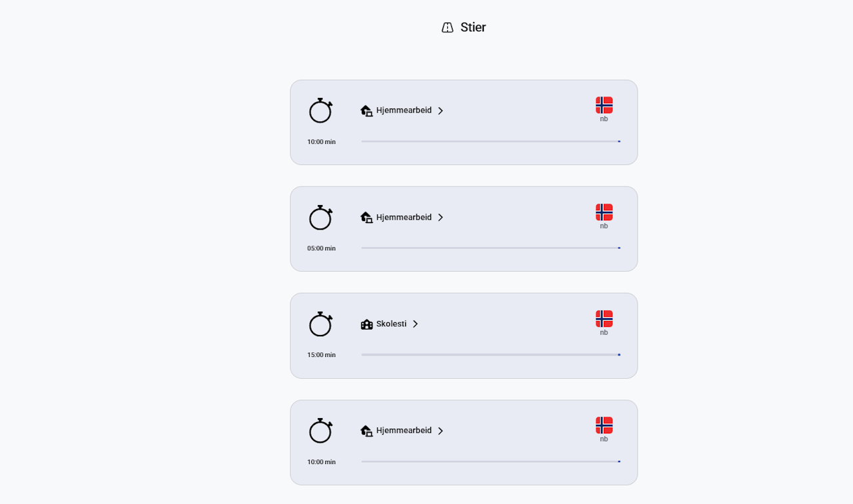Click the Norwegian flag in the Skolesti card
The image size is (853, 504).
click(604, 319)
